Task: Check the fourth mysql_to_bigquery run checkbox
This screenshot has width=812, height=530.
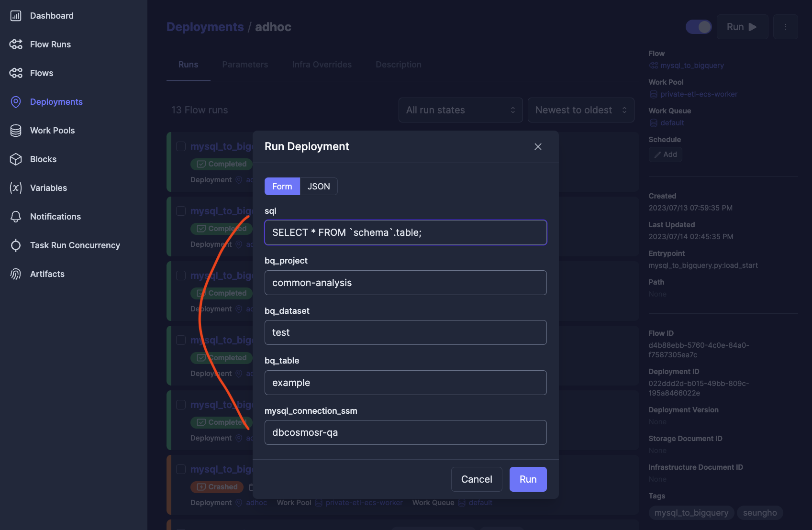Action: 181,340
